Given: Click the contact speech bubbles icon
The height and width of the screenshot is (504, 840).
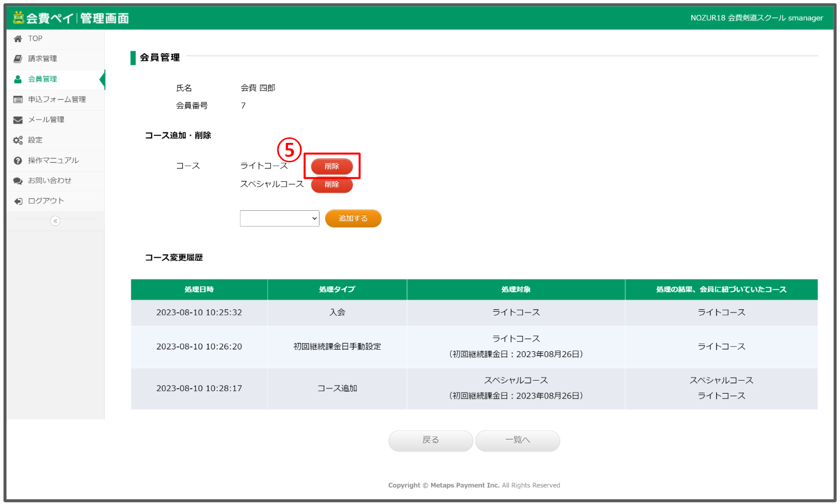Looking at the screenshot, I should point(18,181).
